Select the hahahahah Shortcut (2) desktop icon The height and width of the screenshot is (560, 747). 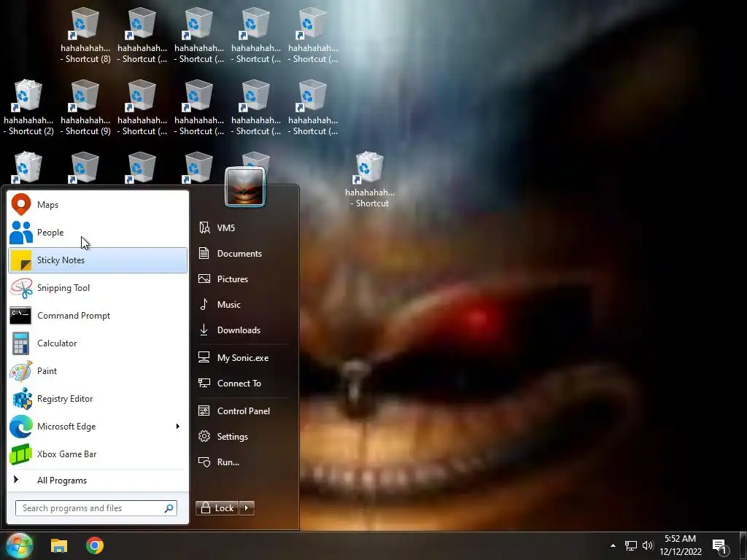tap(28, 108)
